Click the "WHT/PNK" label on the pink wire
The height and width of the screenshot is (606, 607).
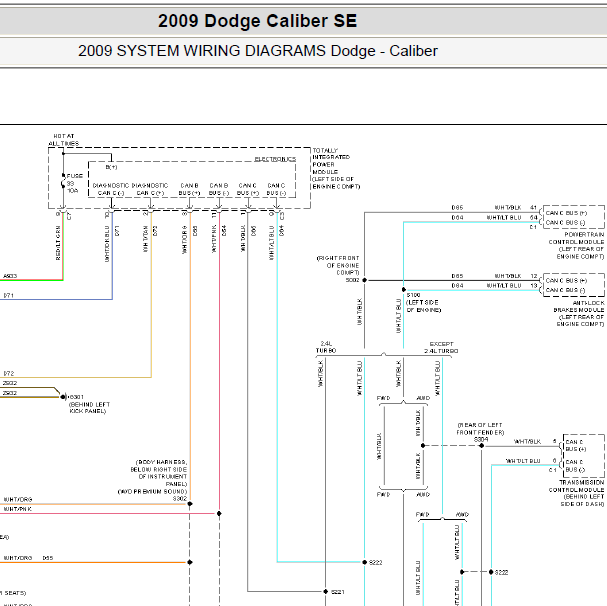[18, 509]
